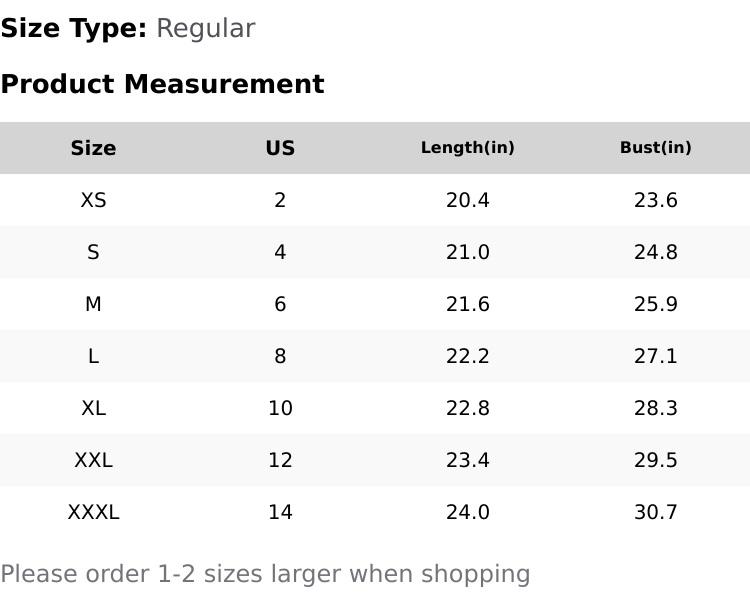Click the Size column header

[x=93, y=148]
